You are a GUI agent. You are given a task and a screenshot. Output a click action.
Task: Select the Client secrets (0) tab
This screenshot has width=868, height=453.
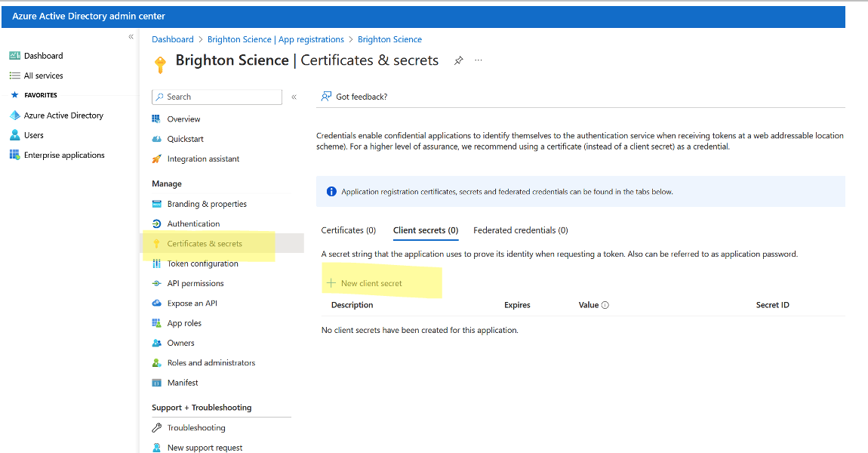click(426, 230)
